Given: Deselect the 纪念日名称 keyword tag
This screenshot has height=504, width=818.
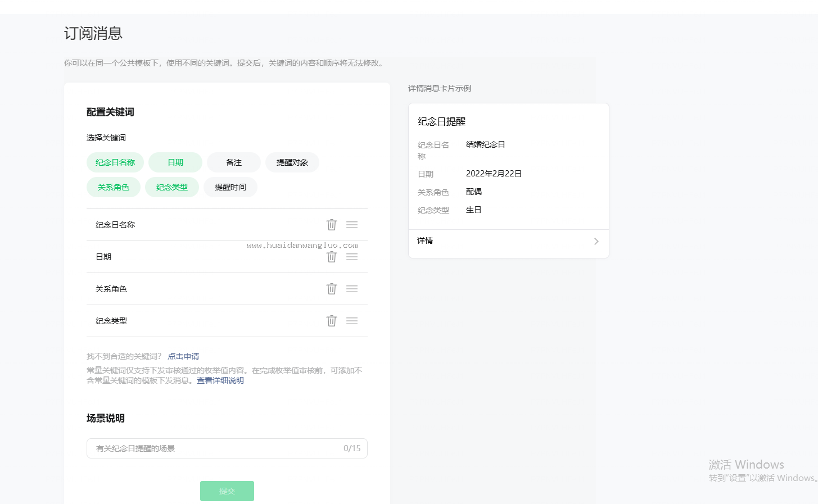Looking at the screenshot, I should 115,162.
